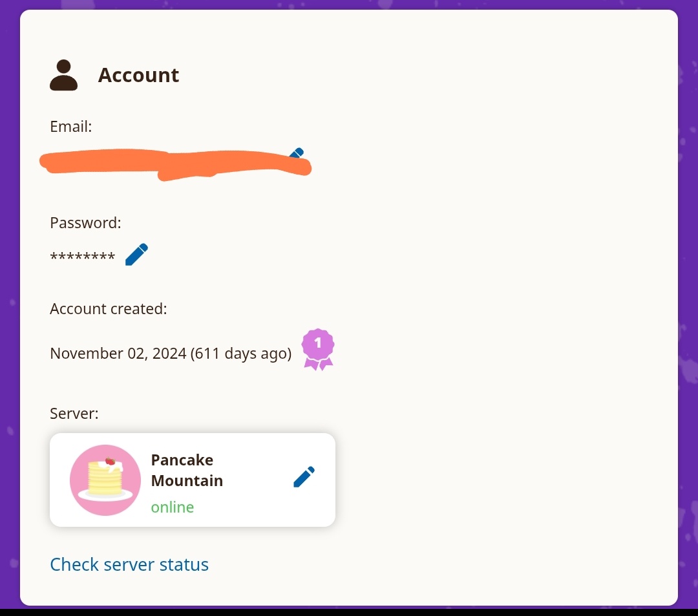Viewport: 698px width, 616px height.
Task: Change server with Pancake Mountain pencil icon
Action: (x=304, y=476)
